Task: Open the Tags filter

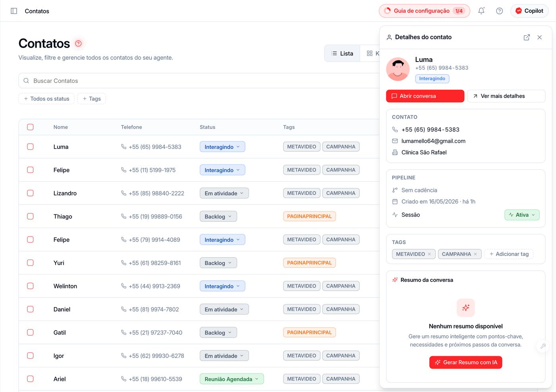Action: (91, 99)
